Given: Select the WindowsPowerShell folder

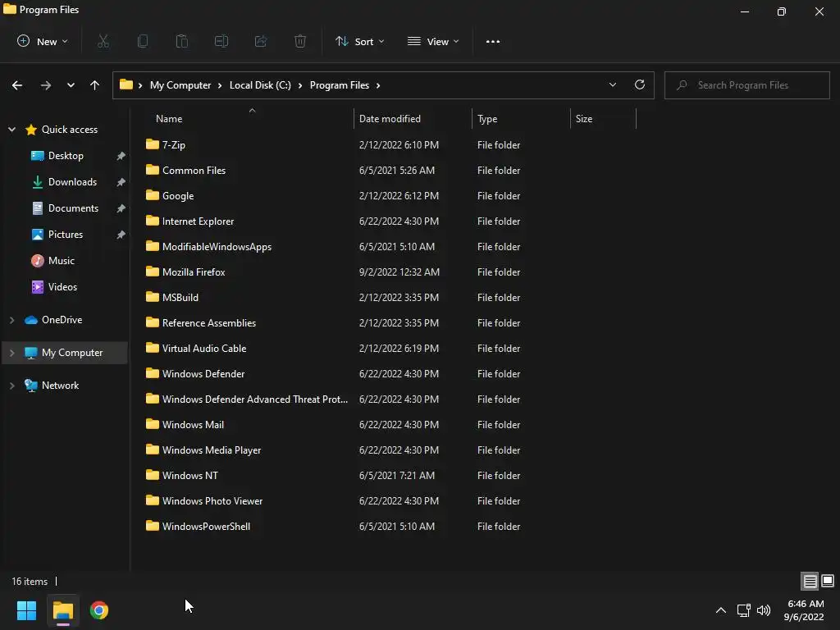Looking at the screenshot, I should 206,527.
